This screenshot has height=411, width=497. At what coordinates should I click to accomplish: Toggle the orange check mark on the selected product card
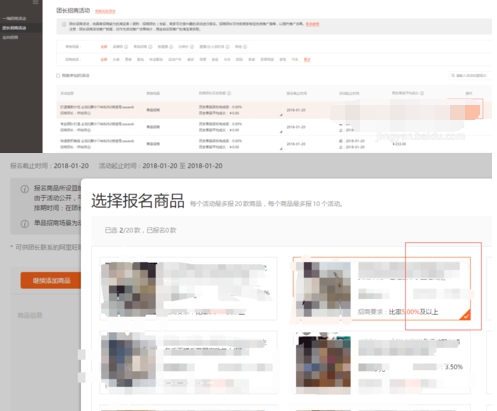click(465, 315)
